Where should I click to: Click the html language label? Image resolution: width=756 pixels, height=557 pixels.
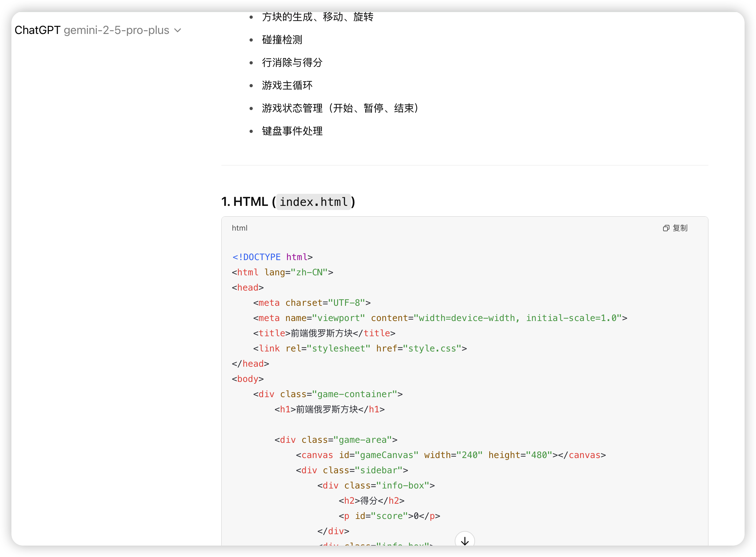click(x=239, y=228)
